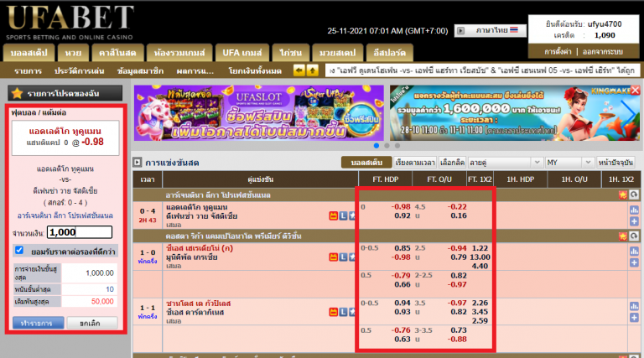Open the ลายคู่ dropdown
644x358 pixels.
[505, 163]
